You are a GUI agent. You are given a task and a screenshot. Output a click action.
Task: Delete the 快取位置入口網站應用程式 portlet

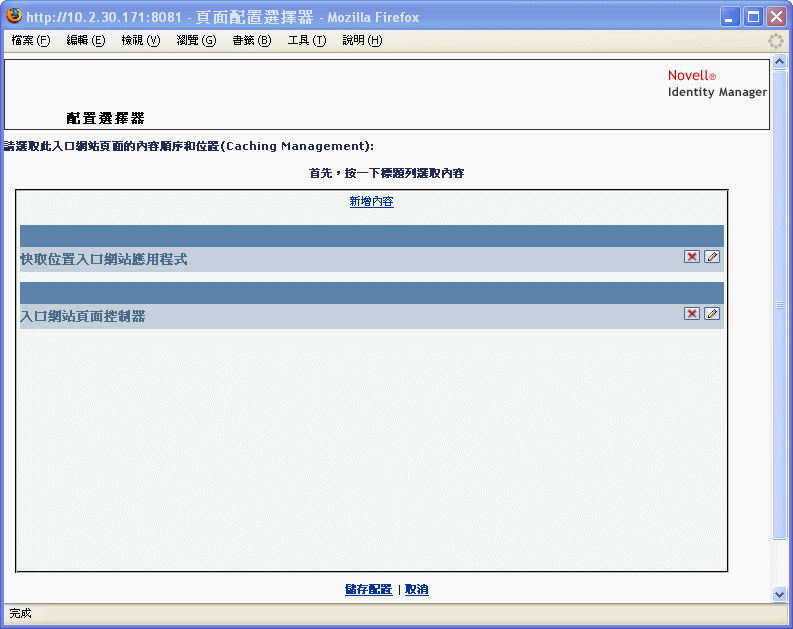691,256
